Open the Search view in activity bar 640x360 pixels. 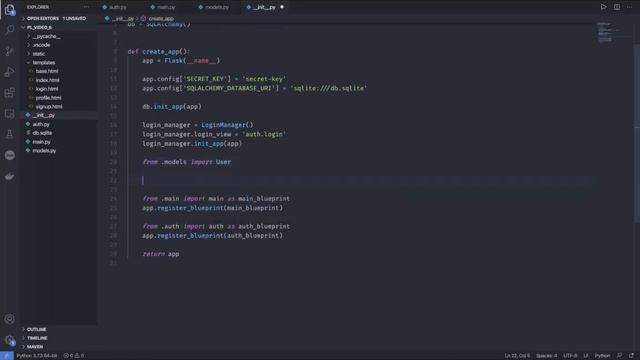10,30
